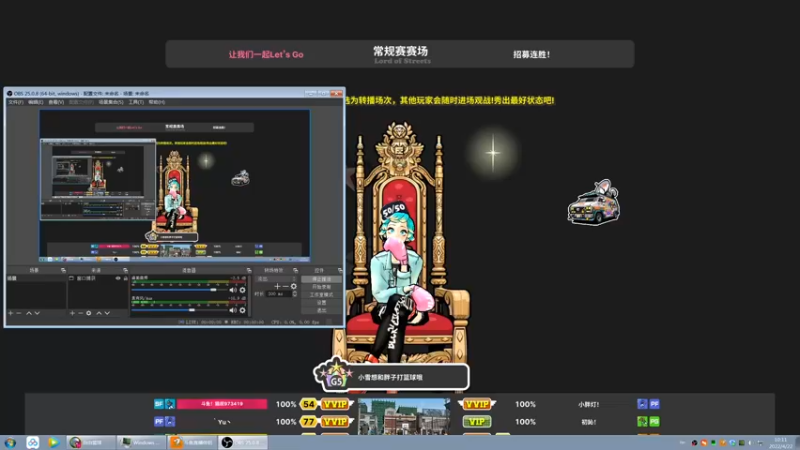800x450 pixels.
Task: Add a new source with the plus icon
Action: coord(72,313)
